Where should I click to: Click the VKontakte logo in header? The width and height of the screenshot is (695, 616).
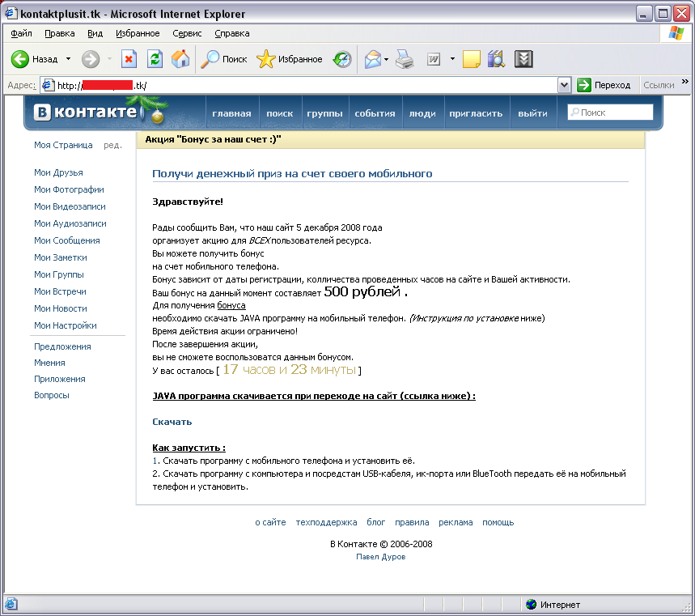pos(87,113)
